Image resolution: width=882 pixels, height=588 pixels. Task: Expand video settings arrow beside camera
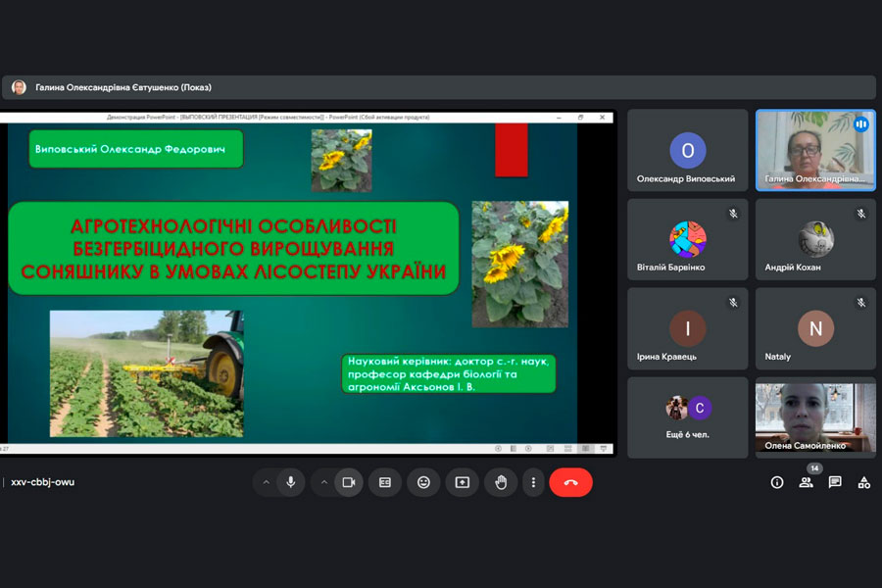(324, 482)
